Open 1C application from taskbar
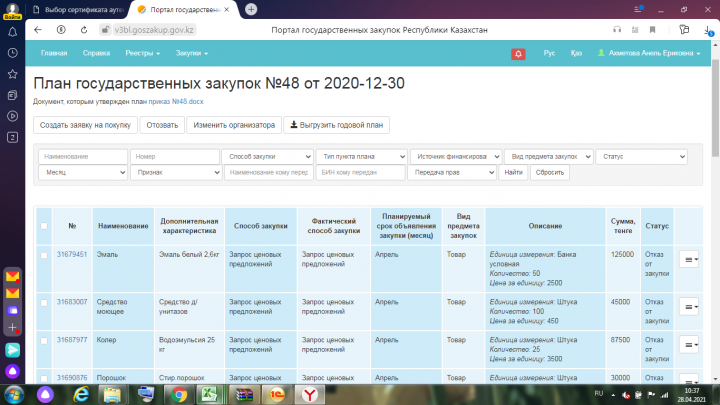The height and width of the screenshot is (405, 720). (x=277, y=394)
